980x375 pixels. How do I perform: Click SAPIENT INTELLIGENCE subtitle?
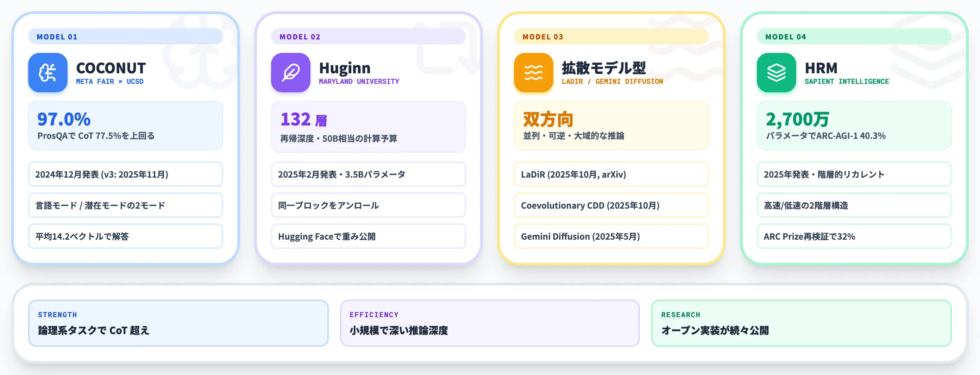[x=847, y=81]
